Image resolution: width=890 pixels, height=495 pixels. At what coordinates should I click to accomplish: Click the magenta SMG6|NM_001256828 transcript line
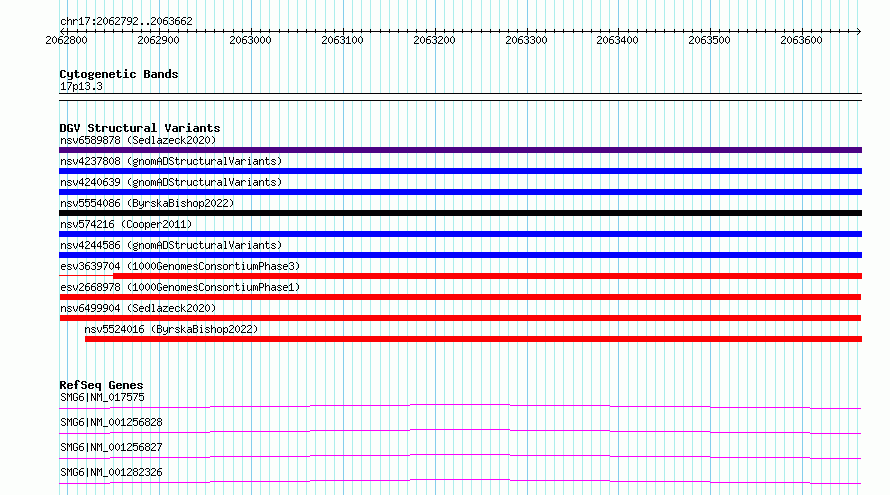460,431
